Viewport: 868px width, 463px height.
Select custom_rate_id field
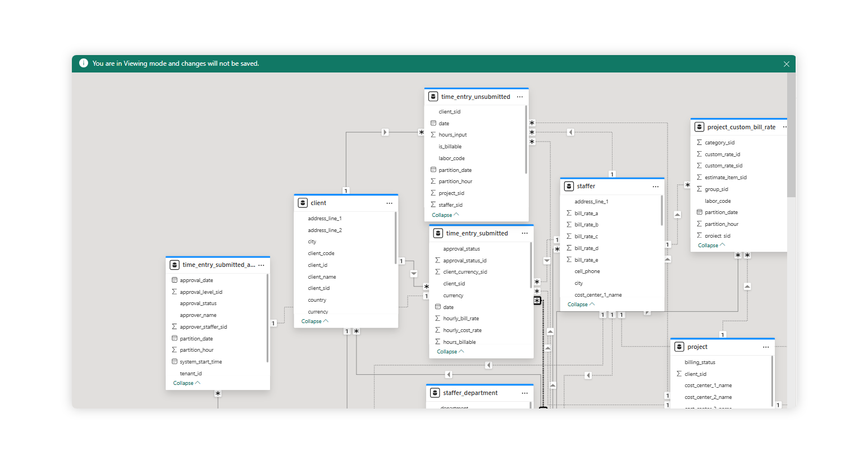click(x=723, y=155)
